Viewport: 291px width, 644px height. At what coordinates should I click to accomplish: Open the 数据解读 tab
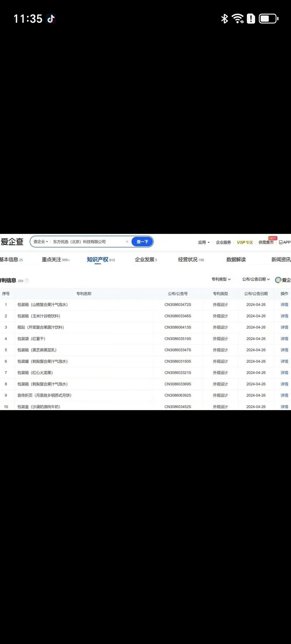236,260
